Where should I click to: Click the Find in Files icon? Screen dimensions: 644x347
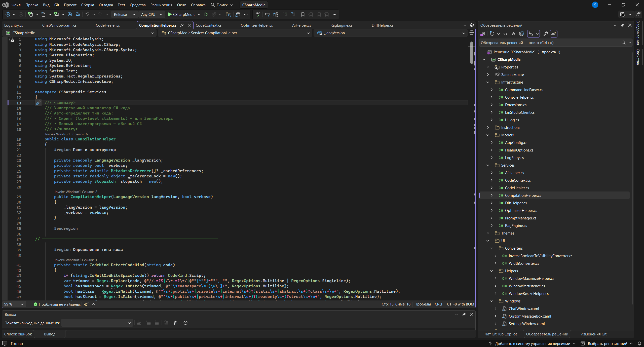228,14
